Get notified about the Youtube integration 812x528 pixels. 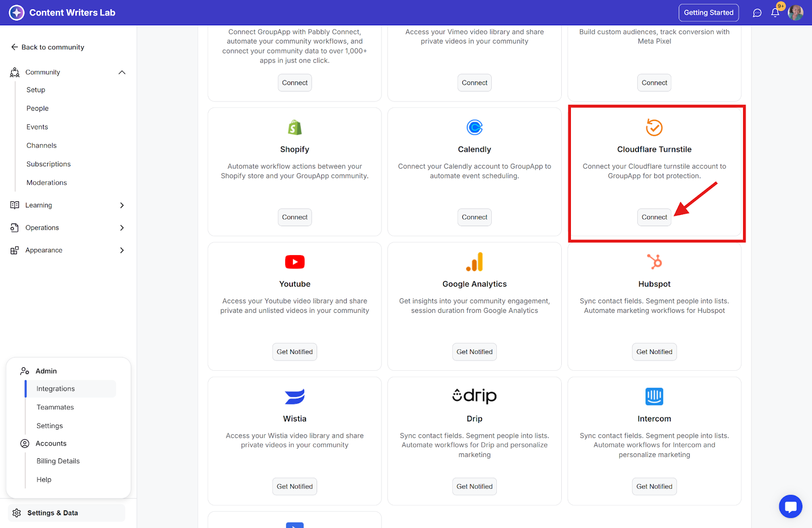(295, 352)
